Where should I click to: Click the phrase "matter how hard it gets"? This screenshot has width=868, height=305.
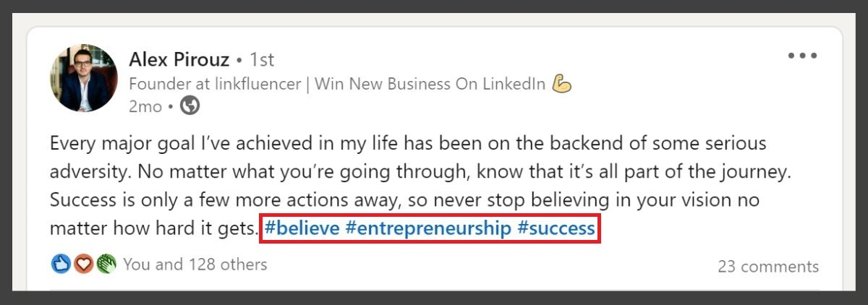(153, 229)
